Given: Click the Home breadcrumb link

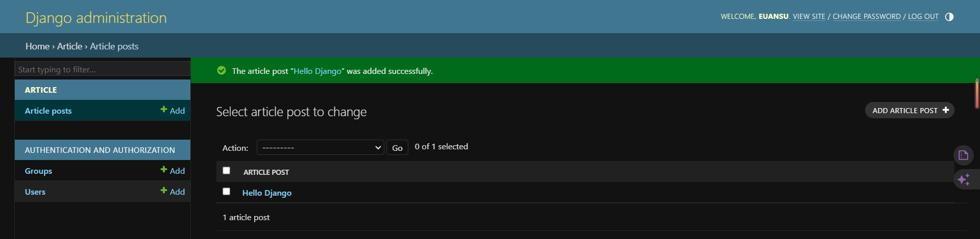Looking at the screenshot, I should pyautogui.click(x=37, y=46).
